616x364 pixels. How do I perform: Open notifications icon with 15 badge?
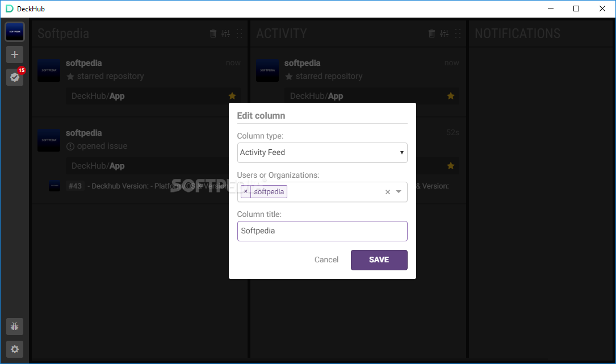(15, 77)
